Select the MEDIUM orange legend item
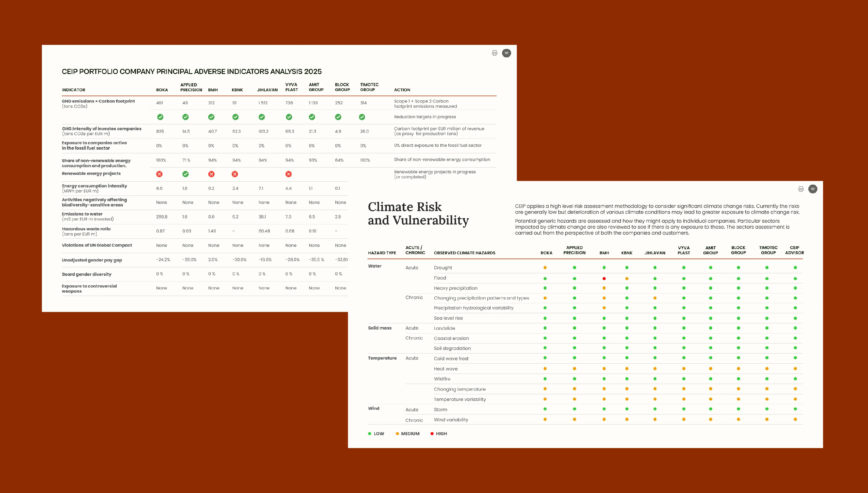 pos(407,433)
